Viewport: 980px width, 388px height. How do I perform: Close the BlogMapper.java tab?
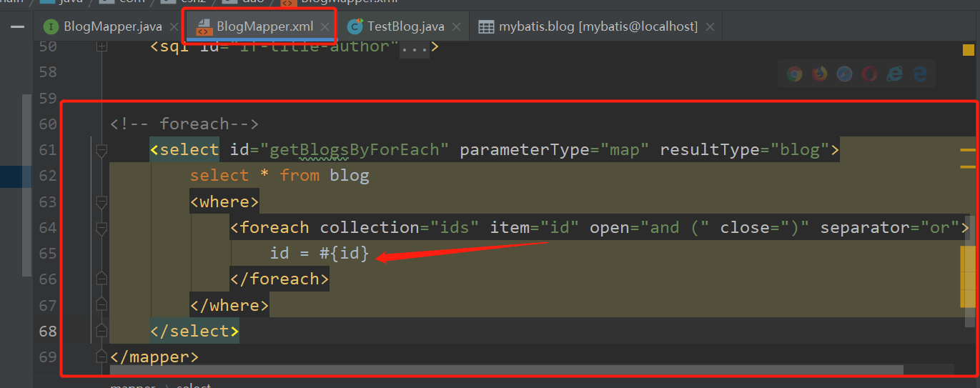174,27
